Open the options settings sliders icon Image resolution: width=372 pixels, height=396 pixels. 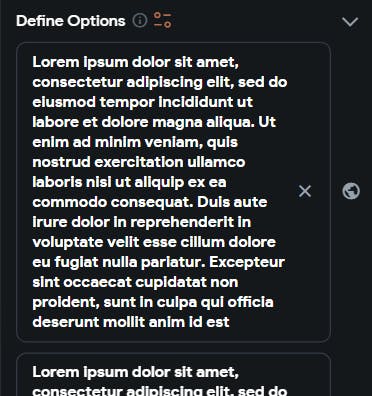(162, 20)
